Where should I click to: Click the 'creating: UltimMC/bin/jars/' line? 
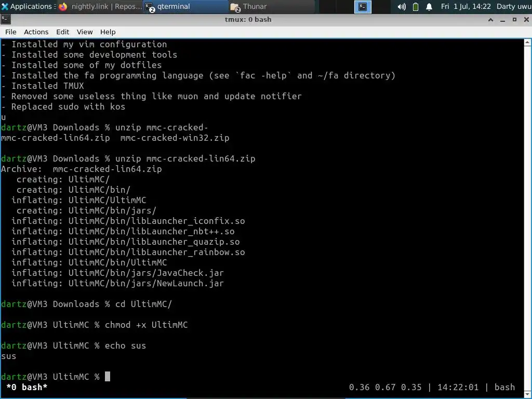click(x=87, y=210)
